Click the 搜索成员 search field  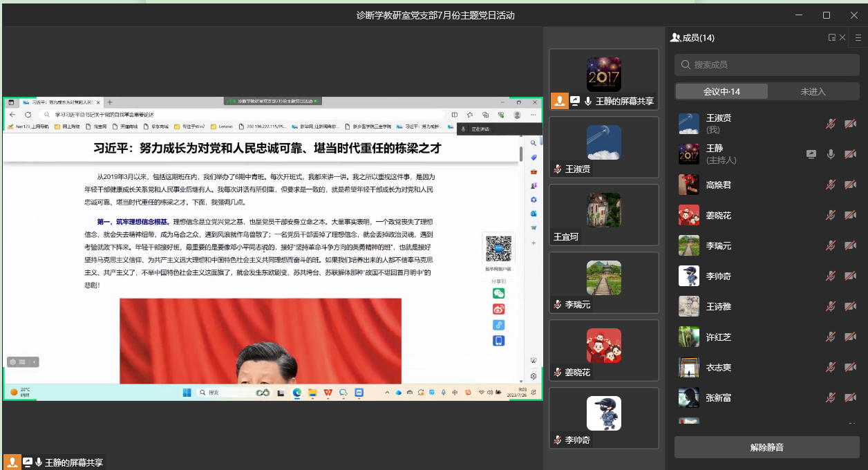tap(767, 64)
